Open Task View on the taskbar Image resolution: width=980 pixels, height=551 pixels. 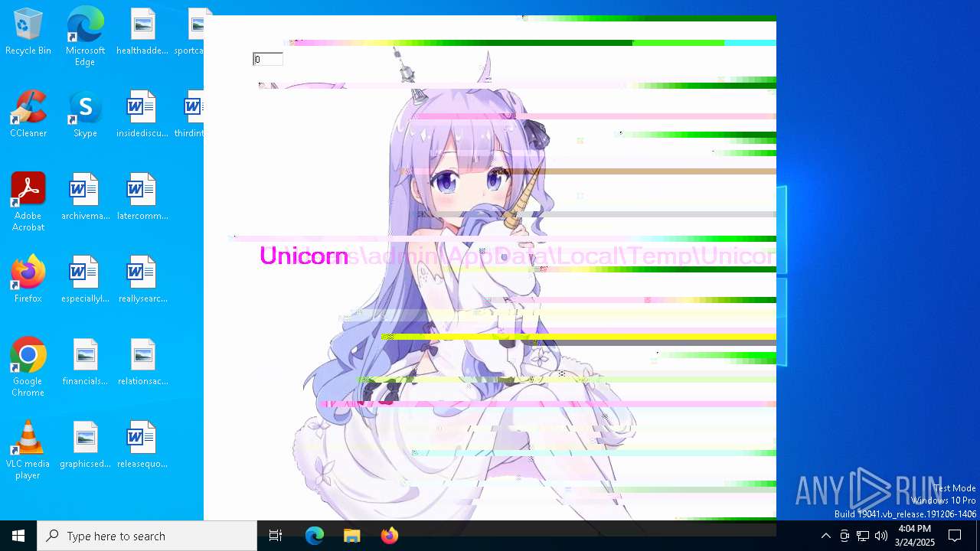276,536
